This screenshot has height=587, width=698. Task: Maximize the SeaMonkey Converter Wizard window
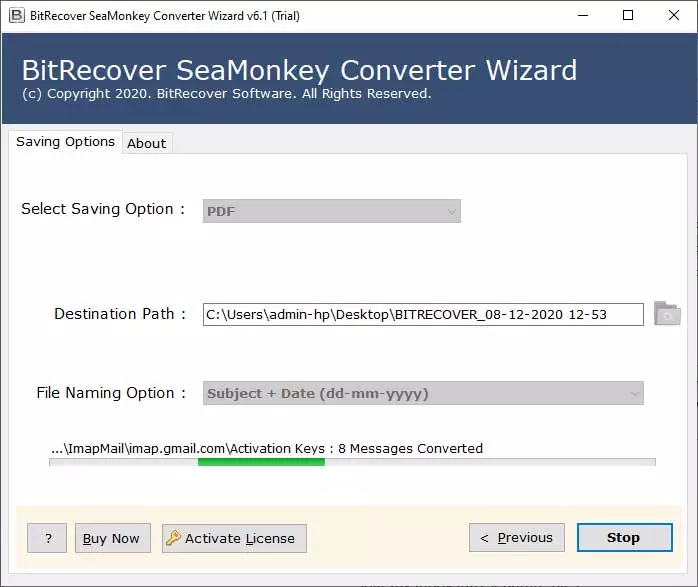pos(628,16)
